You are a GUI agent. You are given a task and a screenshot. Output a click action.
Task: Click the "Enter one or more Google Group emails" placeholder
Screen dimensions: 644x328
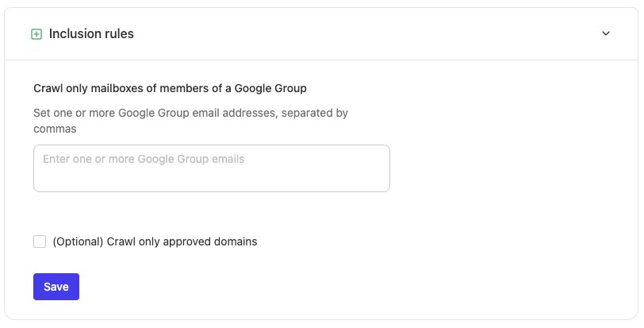point(144,159)
